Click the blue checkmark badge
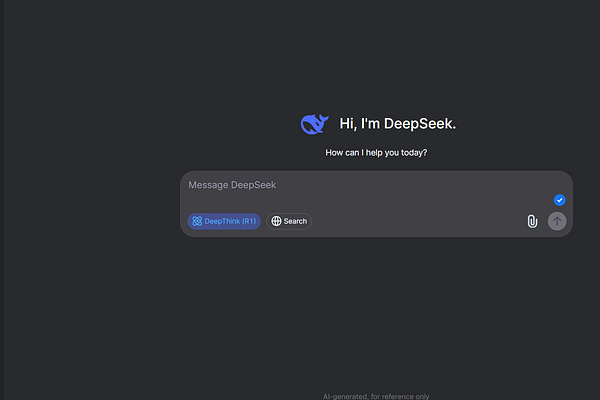The image size is (600, 400). [x=559, y=200]
